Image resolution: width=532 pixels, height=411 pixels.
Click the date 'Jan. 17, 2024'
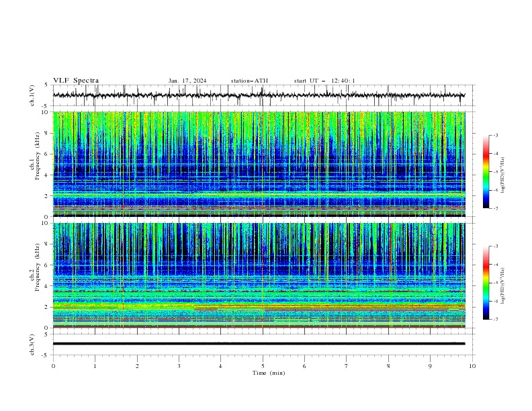click(x=187, y=81)
